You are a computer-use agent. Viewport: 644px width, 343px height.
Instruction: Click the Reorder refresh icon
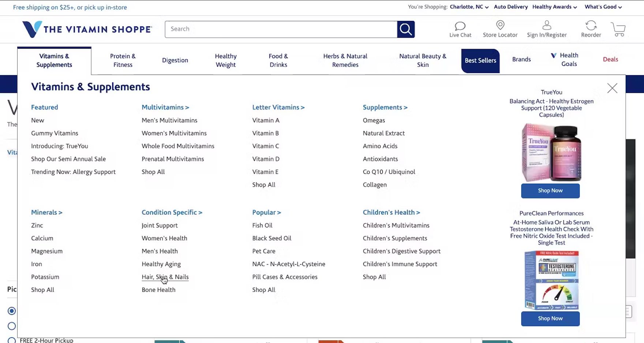click(x=591, y=25)
